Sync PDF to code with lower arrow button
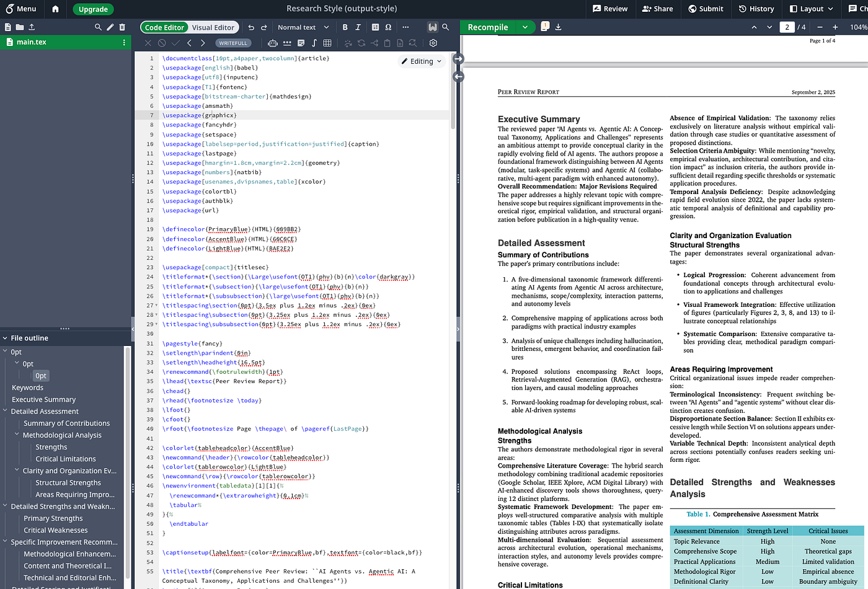This screenshot has width=868, height=589. tap(458, 76)
